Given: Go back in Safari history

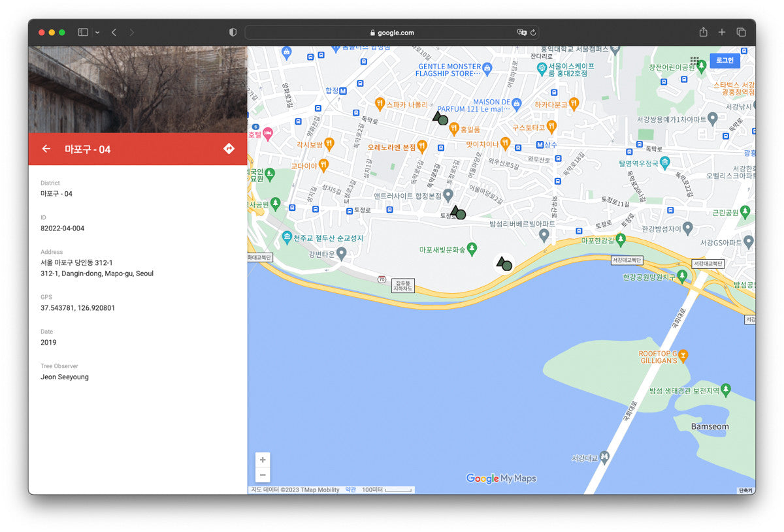Looking at the screenshot, I should [x=114, y=32].
